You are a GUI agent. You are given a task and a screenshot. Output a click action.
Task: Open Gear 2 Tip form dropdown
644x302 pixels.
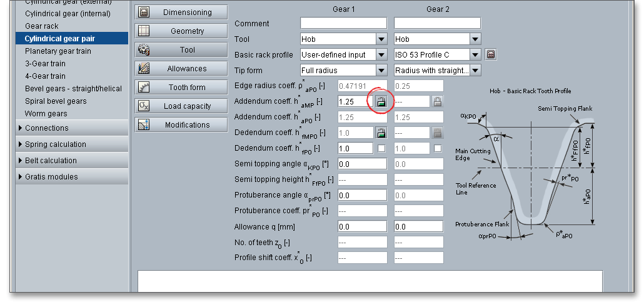click(475, 70)
